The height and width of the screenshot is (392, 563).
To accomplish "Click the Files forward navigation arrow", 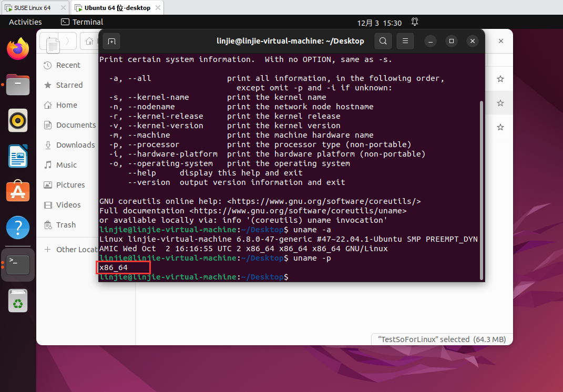I will click(67, 41).
